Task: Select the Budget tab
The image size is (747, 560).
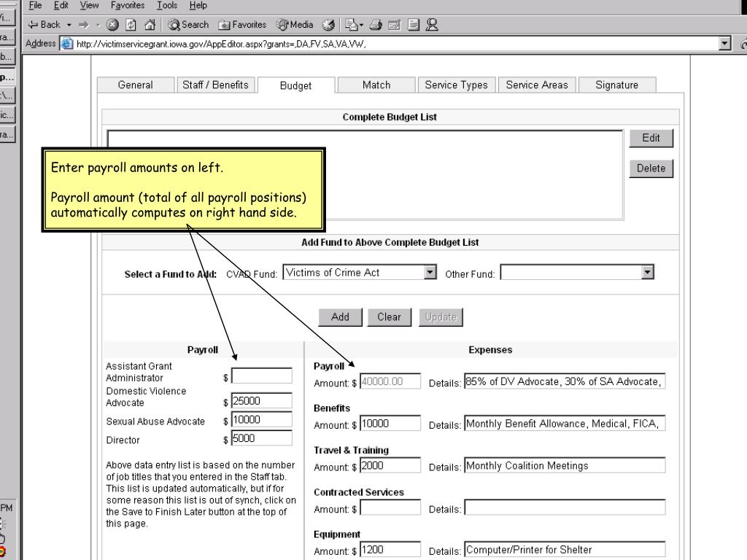Action: point(296,86)
